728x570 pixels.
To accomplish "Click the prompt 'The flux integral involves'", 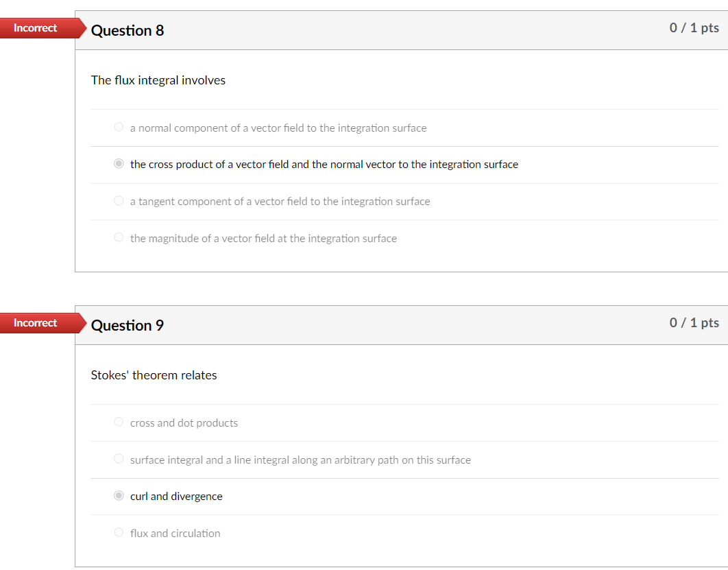I will pyautogui.click(x=158, y=80).
